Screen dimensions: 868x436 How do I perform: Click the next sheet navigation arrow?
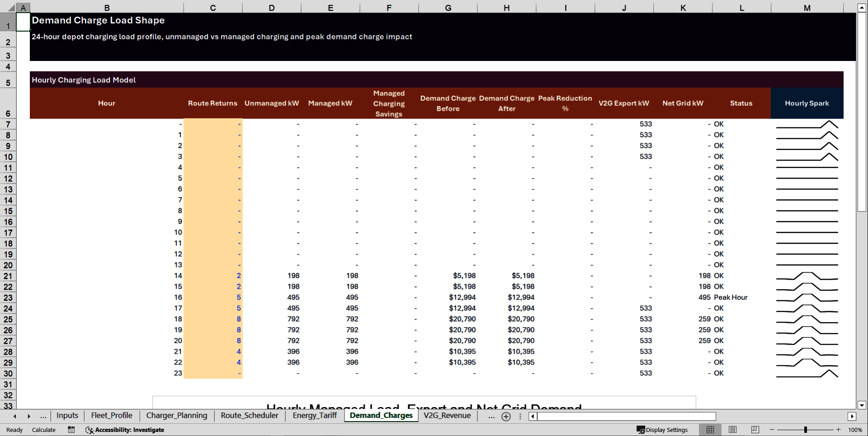click(29, 417)
